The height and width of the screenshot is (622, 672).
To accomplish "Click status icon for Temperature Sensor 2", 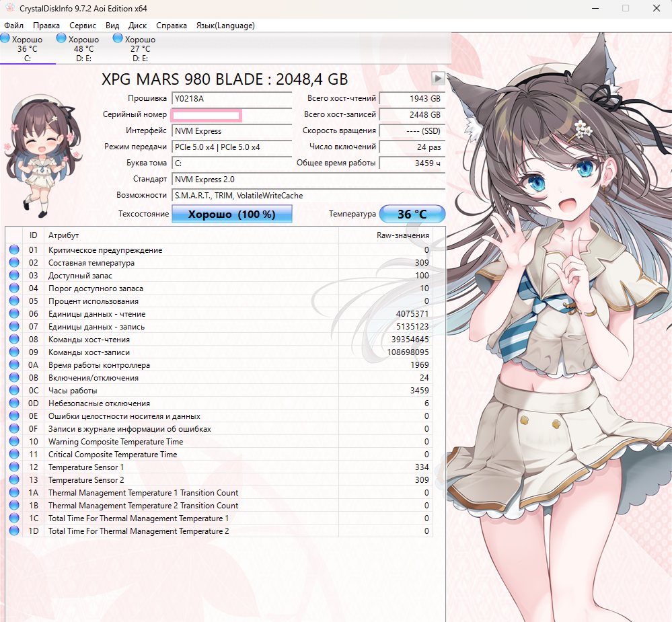I will 14,479.
